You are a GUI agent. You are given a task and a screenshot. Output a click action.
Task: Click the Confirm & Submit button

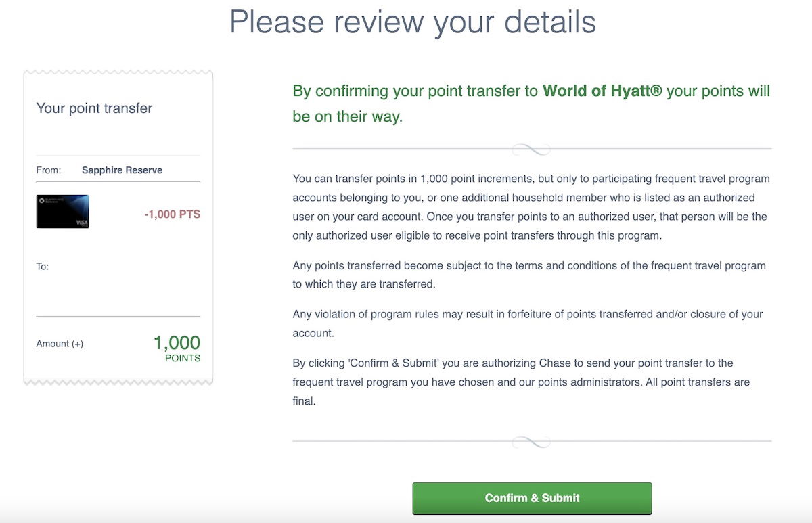[532, 498]
